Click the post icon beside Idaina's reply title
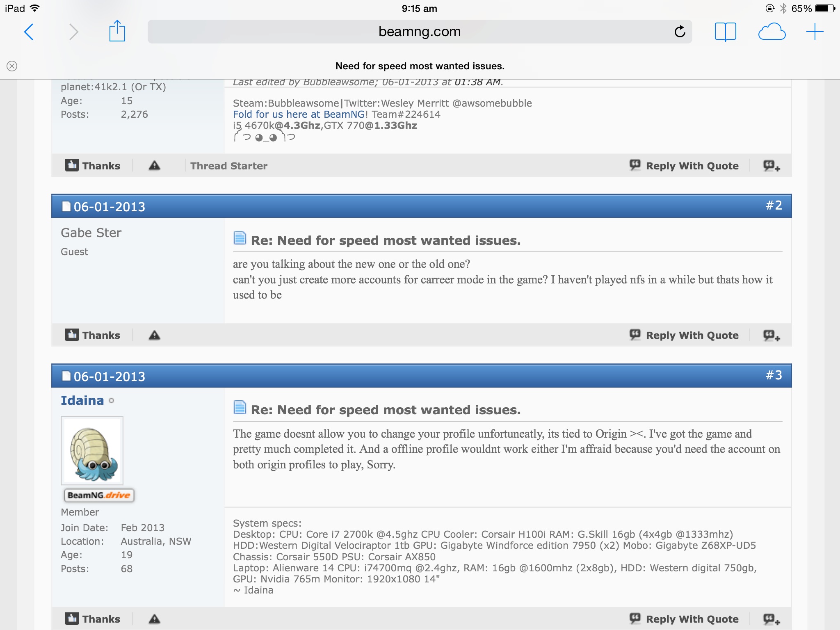840x630 pixels. tap(240, 407)
